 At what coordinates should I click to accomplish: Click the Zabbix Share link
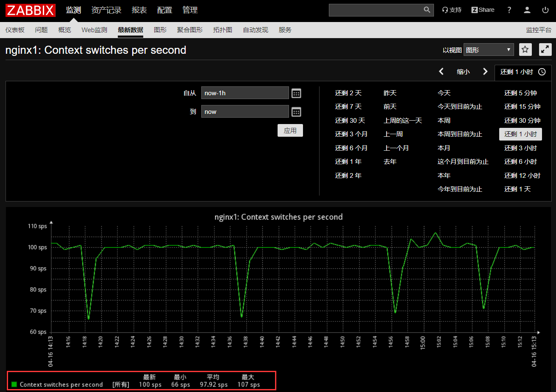coord(483,10)
